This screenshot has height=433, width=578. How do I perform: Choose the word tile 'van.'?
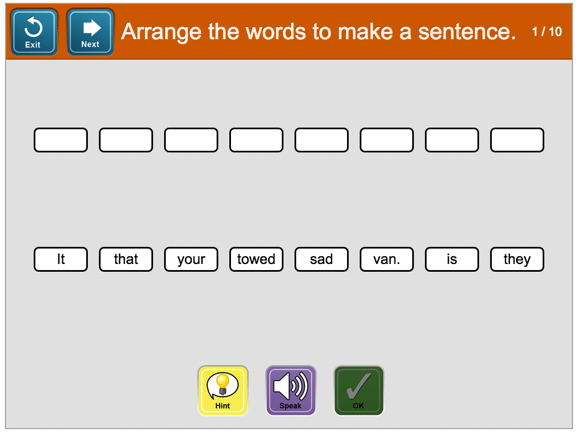click(387, 259)
